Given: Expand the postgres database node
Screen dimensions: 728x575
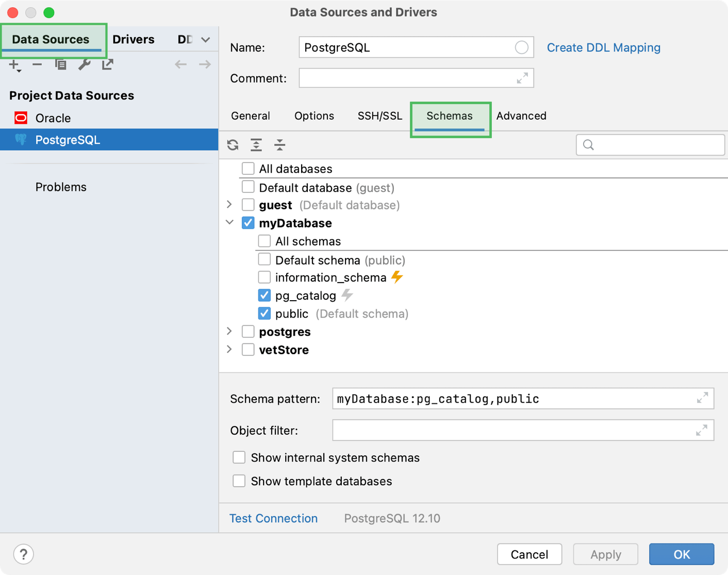Looking at the screenshot, I should (x=230, y=331).
